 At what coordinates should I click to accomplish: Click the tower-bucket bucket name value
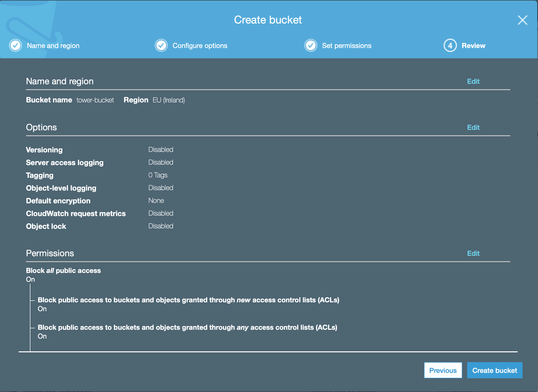pyautogui.click(x=95, y=100)
